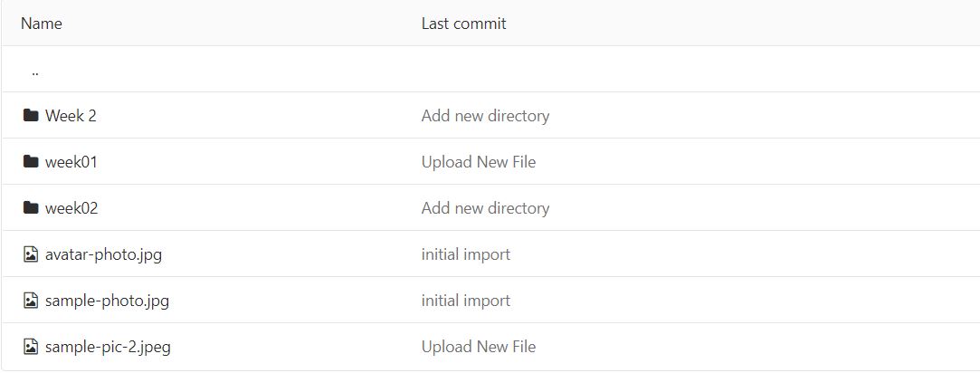980x373 pixels.
Task: Click the folder icon beside Week 2
Action: click(31, 116)
